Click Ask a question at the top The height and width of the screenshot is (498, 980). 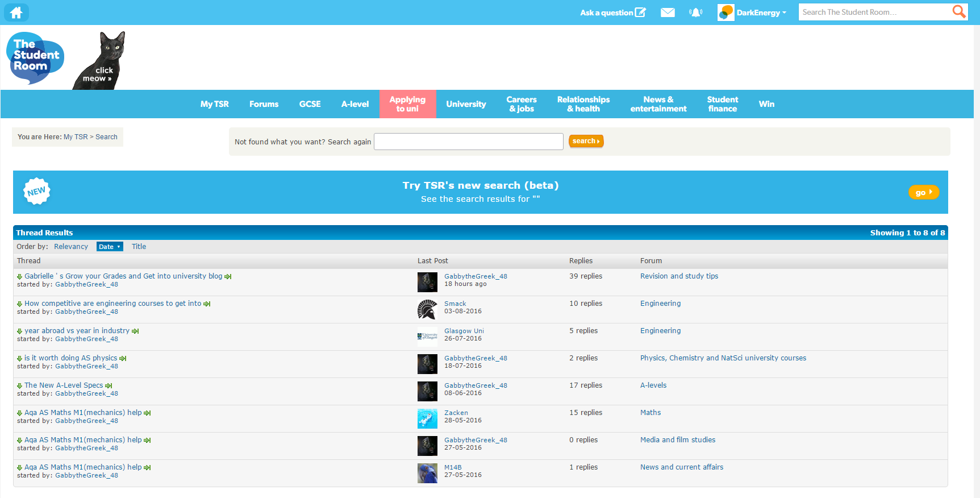(612, 13)
